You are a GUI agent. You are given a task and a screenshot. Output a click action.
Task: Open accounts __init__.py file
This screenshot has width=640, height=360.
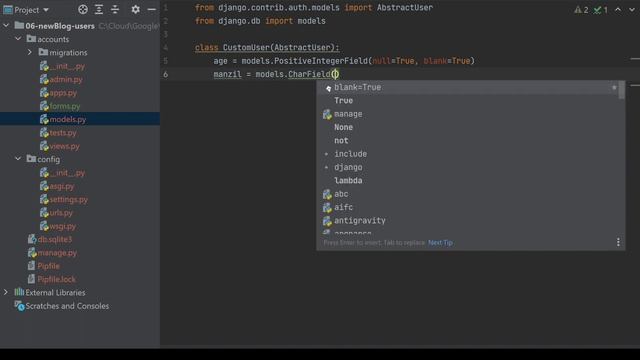tap(67, 66)
